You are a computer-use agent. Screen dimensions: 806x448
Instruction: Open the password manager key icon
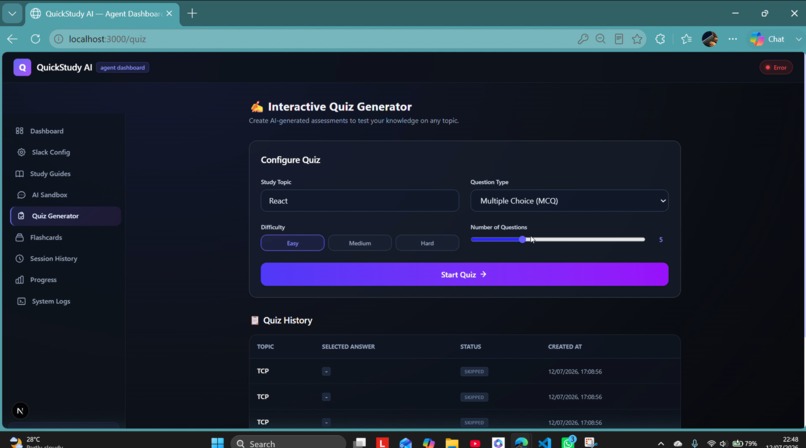[582, 39]
